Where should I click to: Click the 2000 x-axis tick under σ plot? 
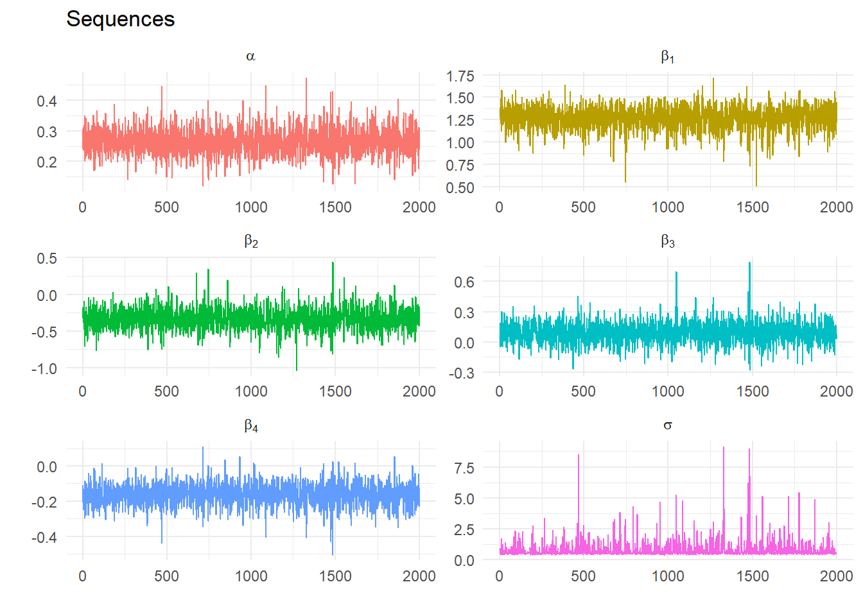click(x=836, y=576)
